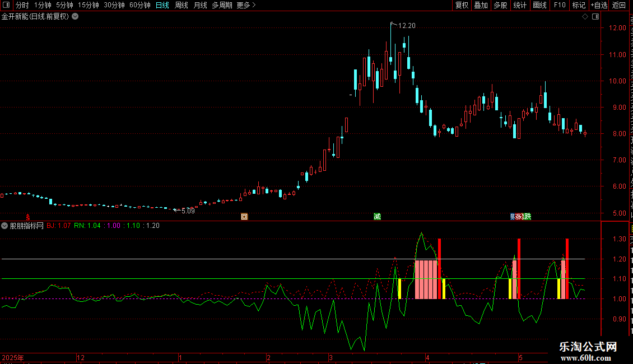Click the 叠加 overlay button
This screenshot has width=633, height=364.
click(x=481, y=5)
